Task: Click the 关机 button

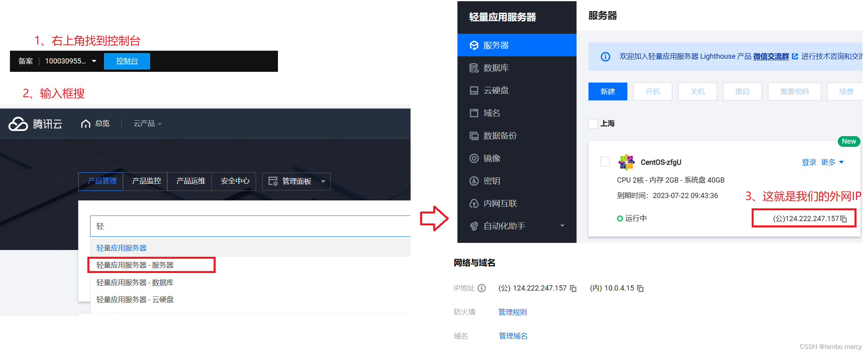Action: pyautogui.click(x=698, y=92)
